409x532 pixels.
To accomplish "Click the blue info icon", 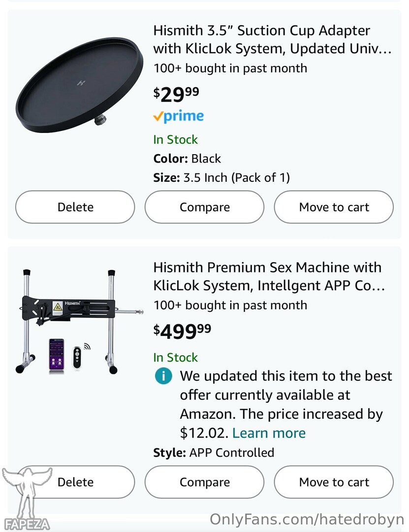I will tap(163, 376).
